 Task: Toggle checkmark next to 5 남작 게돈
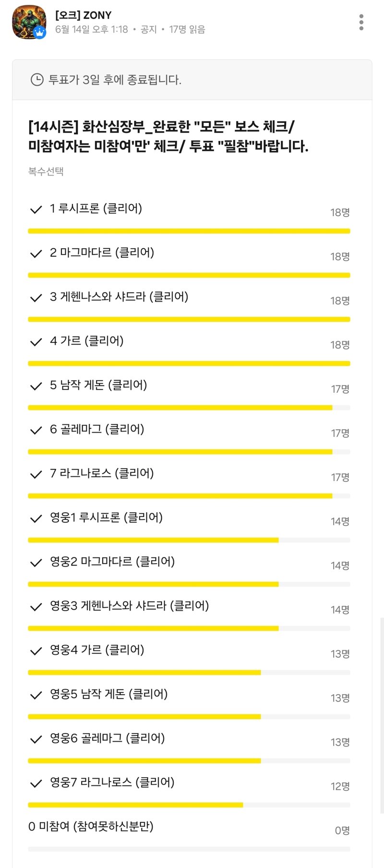tap(36, 386)
